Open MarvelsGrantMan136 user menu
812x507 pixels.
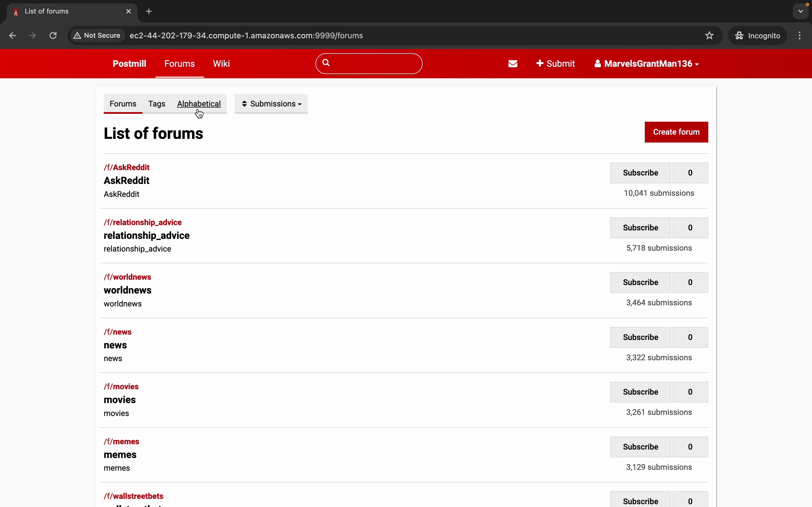pyautogui.click(x=646, y=64)
